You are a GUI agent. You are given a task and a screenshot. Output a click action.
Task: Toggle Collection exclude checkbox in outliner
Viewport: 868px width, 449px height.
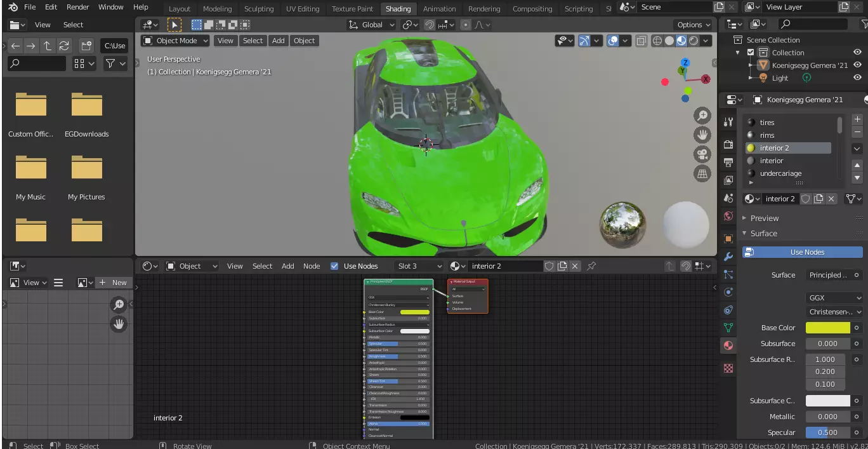click(x=751, y=53)
